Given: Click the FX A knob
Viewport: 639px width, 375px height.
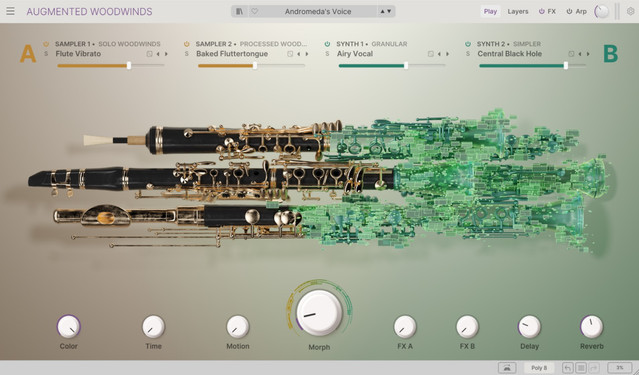Looking at the screenshot, I should (405, 326).
